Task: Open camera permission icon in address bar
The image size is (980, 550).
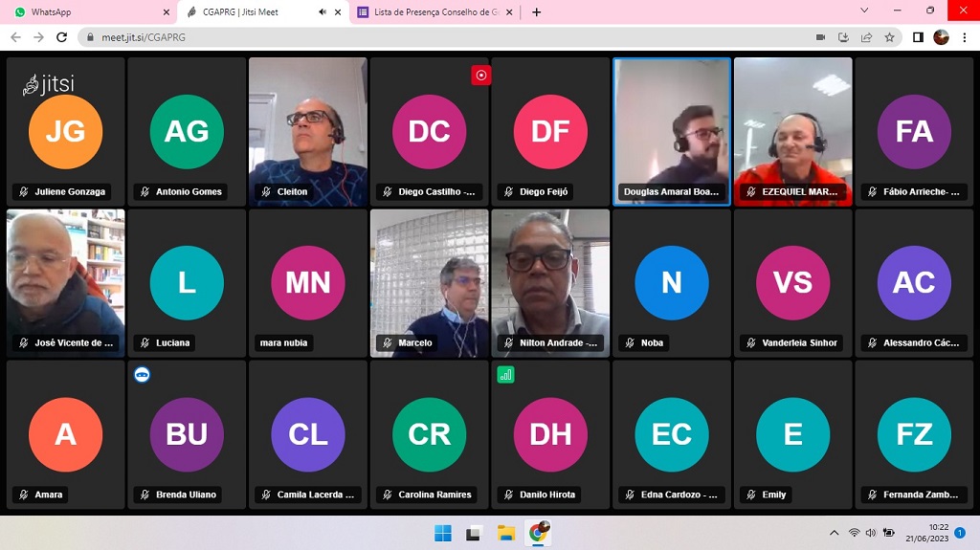Action: click(820, 37)
